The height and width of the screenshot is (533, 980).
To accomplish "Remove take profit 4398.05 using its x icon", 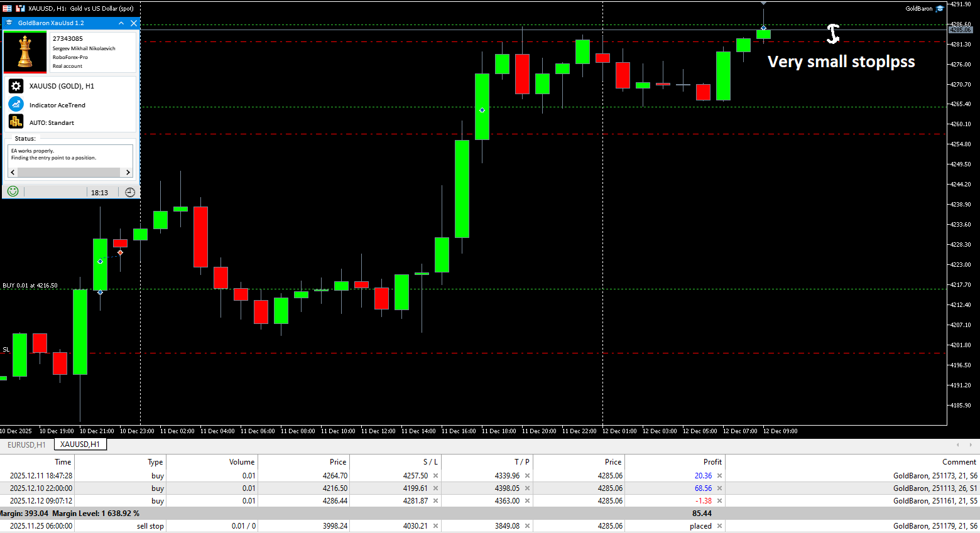I will (x=527, y=488).
